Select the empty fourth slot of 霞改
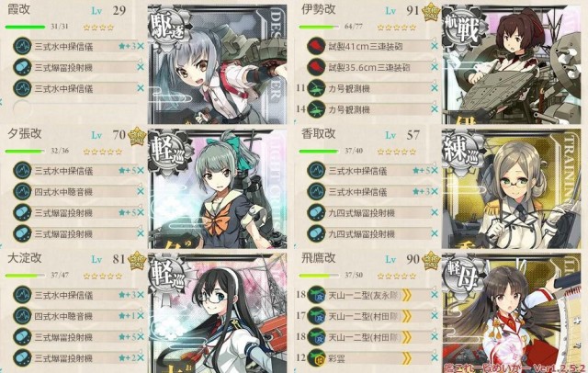 (22, 108)
